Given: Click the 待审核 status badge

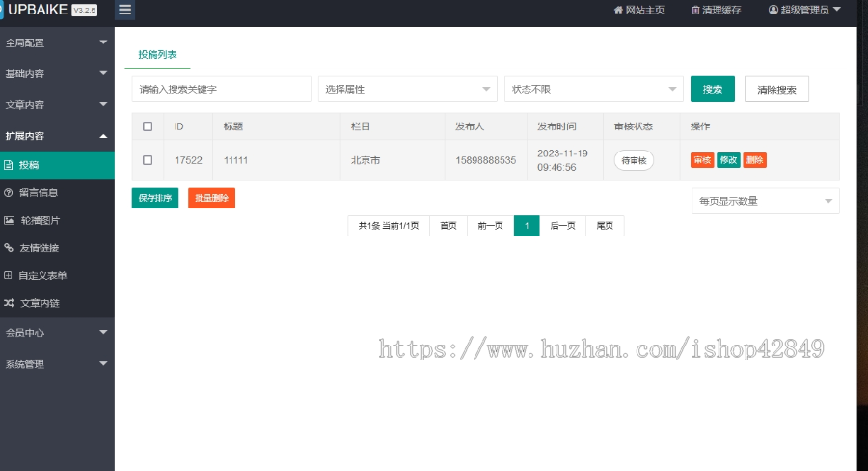Looking at the screenshot, I should point(634,160).
